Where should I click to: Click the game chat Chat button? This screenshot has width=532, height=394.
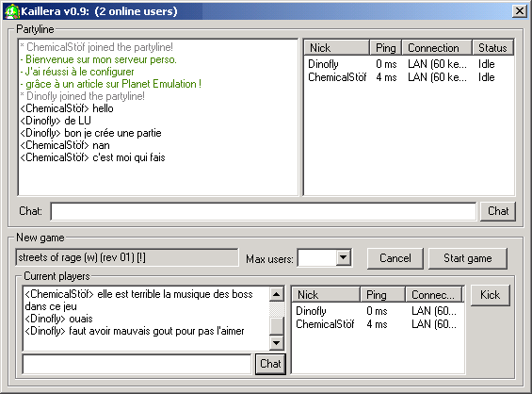click(x=270, y=364)
